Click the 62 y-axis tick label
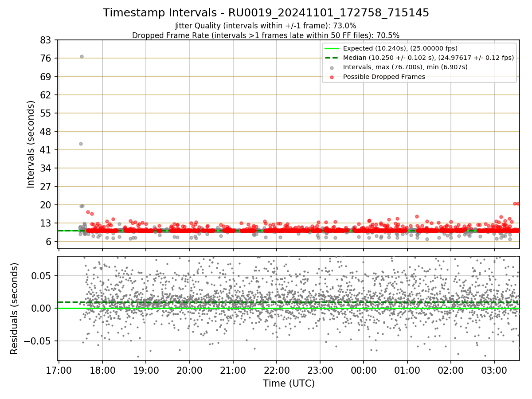532x399 pixels. [x=47, y=95]
